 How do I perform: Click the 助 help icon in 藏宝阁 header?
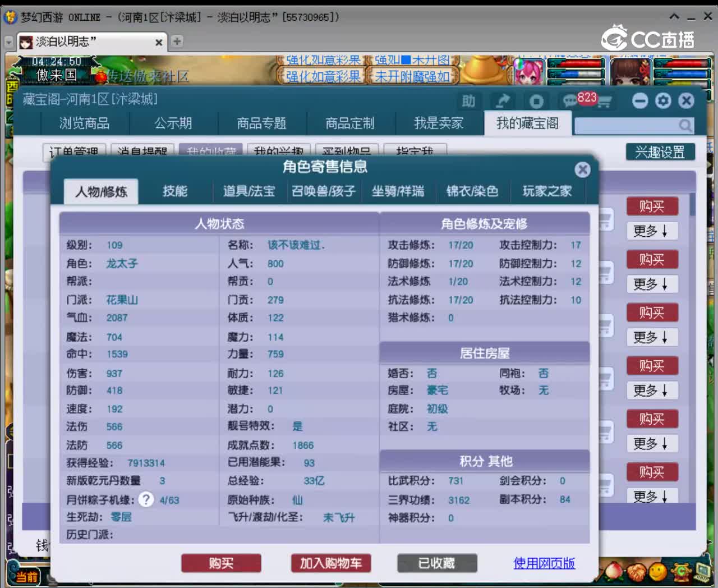[x=468, y=101]
